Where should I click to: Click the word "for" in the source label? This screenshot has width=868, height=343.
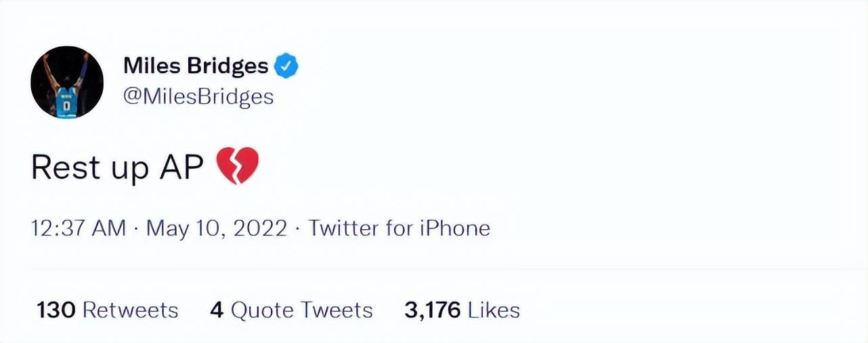coord(399,228)
